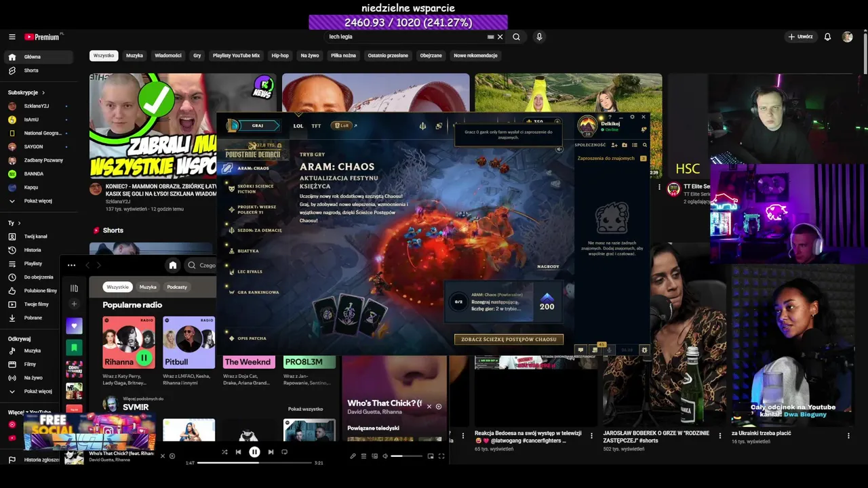Expand more subscriptions with Pokaż więcej under BANNDA

pos(37,201)
